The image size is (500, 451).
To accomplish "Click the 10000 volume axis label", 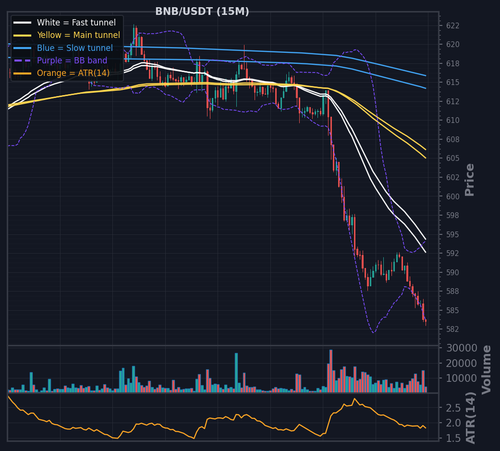I will point(462,378).
